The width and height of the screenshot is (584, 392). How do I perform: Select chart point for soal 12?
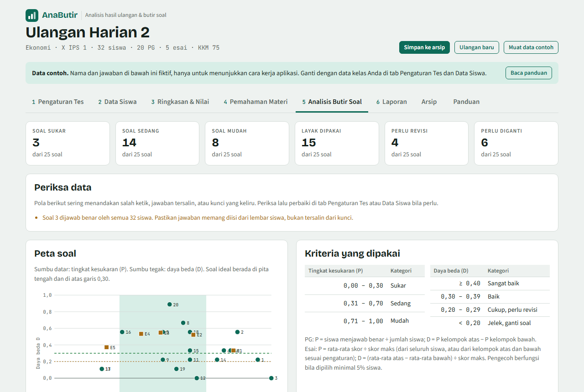point(197,378)
